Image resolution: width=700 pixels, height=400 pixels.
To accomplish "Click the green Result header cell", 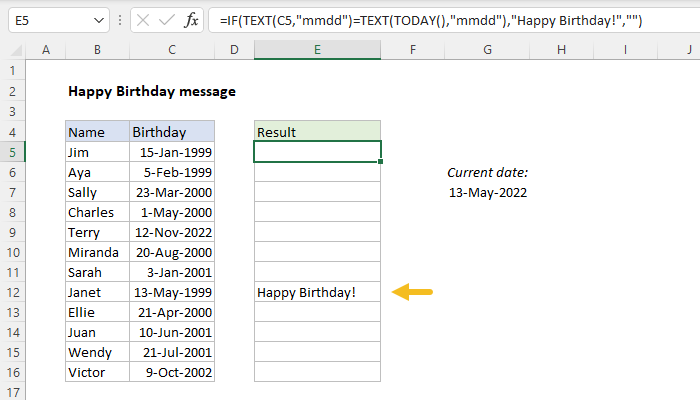I will 317,132.
